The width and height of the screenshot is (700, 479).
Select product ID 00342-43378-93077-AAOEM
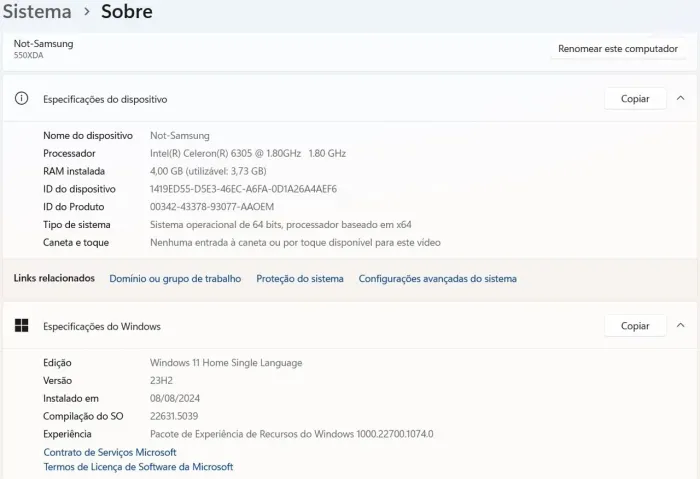coord(212,207)
